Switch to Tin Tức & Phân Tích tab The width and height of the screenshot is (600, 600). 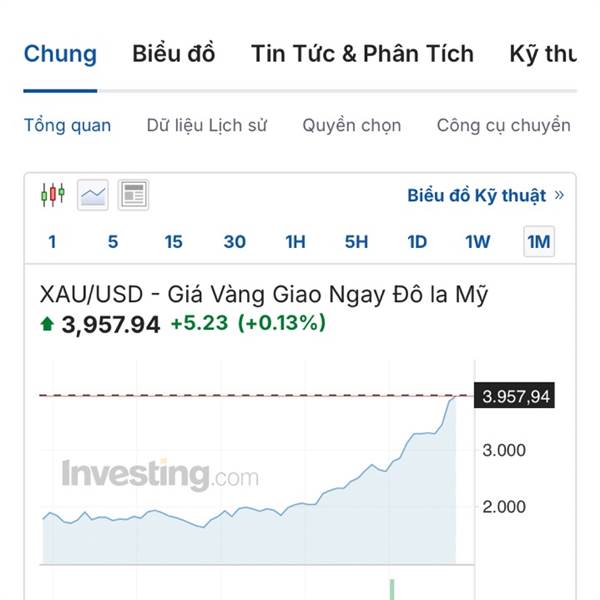[x=362, y=54]
